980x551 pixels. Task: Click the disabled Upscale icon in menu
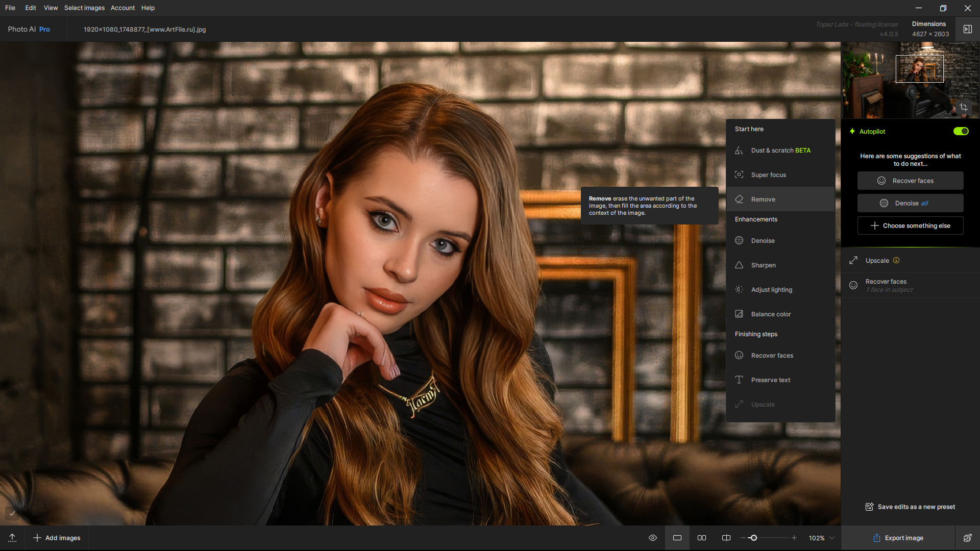coord(739,405)
